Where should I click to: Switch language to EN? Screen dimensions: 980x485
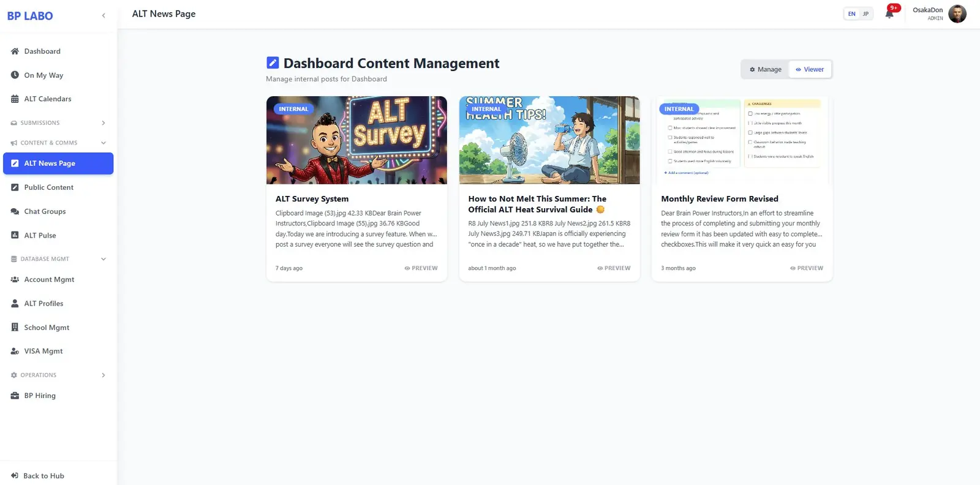point(851,14)
